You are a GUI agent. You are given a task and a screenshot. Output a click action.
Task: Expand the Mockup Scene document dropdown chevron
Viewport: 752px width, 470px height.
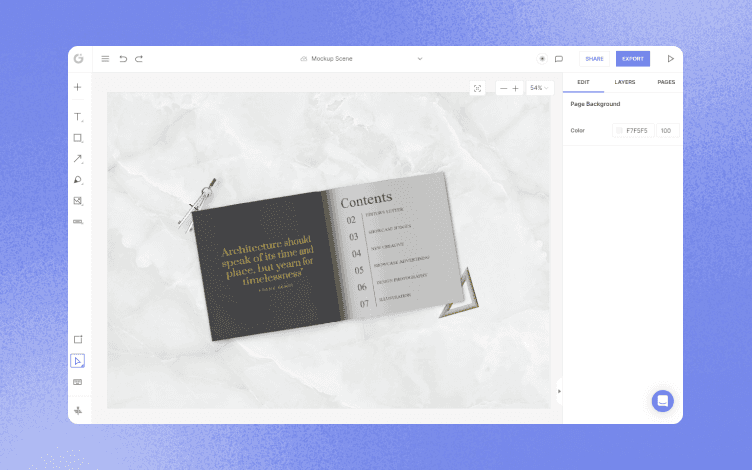click(420, 59)
